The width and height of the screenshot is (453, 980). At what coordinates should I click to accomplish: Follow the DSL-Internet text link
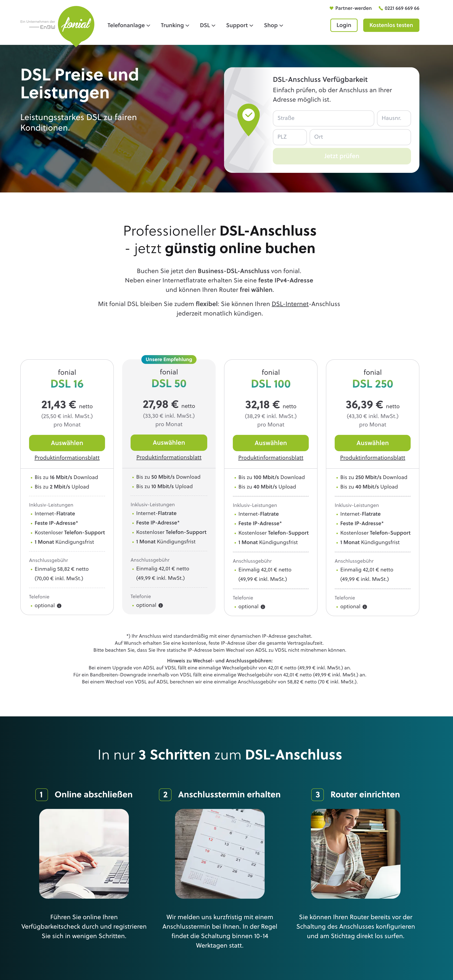pos(290,304)
